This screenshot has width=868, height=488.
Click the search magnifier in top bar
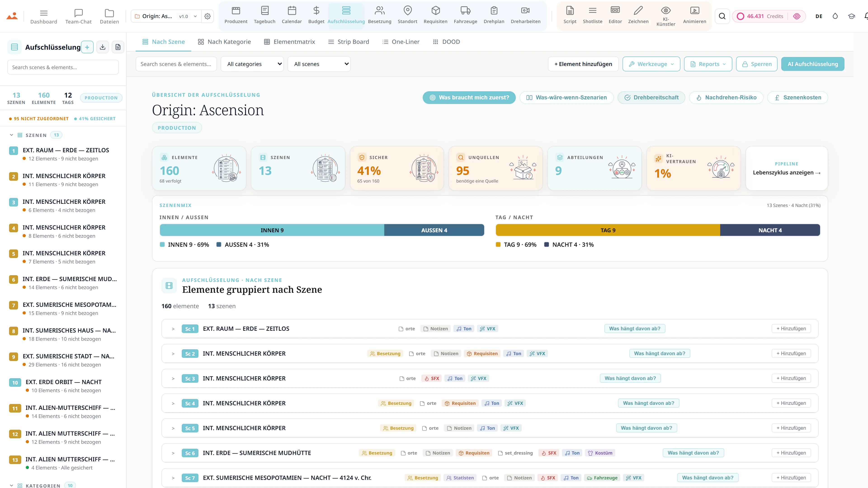[x=722, y=16]
